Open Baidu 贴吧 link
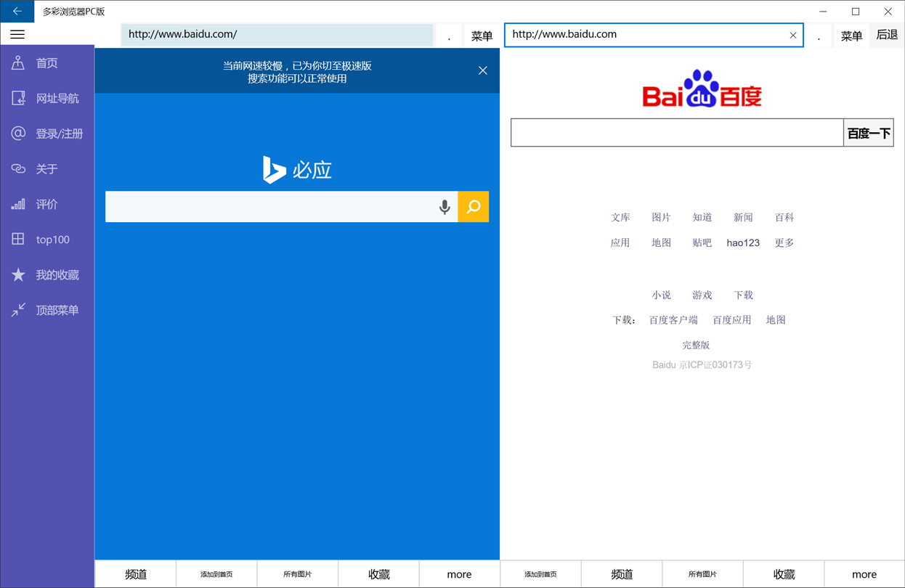 pos(702,242)
